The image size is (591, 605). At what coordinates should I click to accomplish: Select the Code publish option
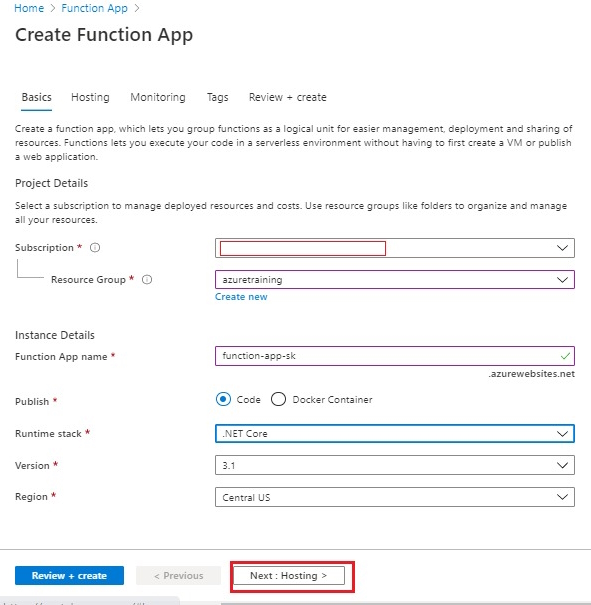click(223, 399)
